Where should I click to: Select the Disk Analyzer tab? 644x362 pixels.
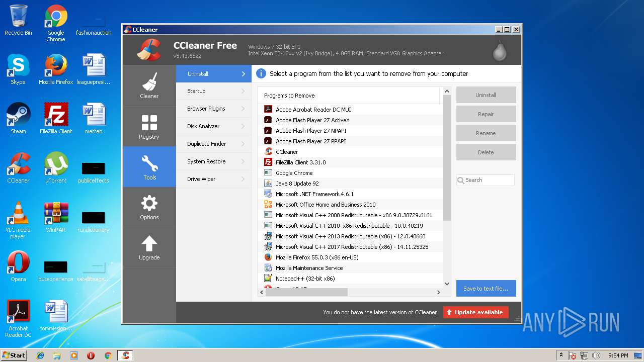tap(214, 126)
